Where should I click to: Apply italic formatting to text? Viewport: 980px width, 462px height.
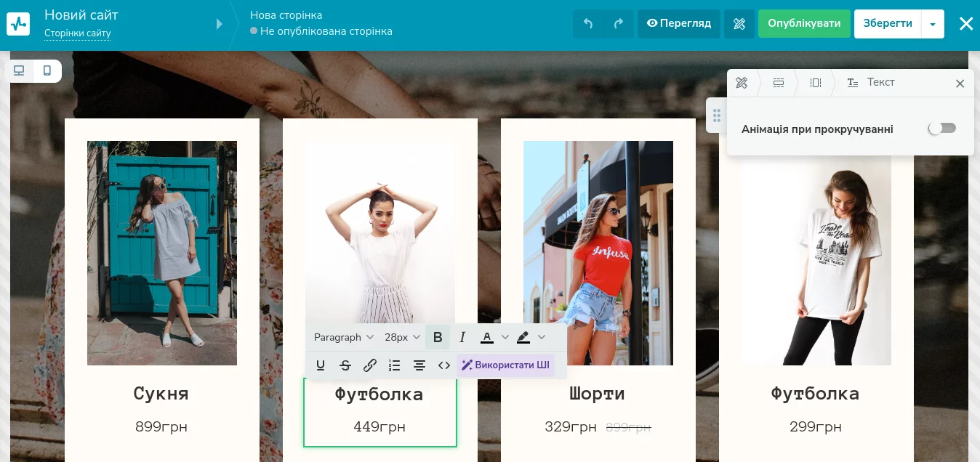pyautogui.click(x=462, y=337)
